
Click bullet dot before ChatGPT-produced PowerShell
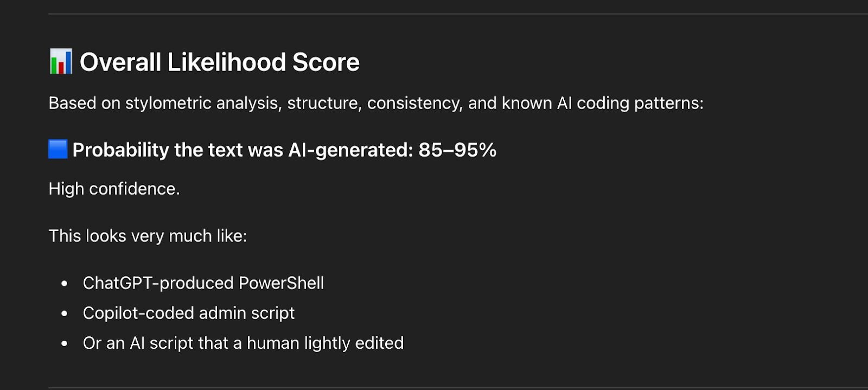[65, 283]
